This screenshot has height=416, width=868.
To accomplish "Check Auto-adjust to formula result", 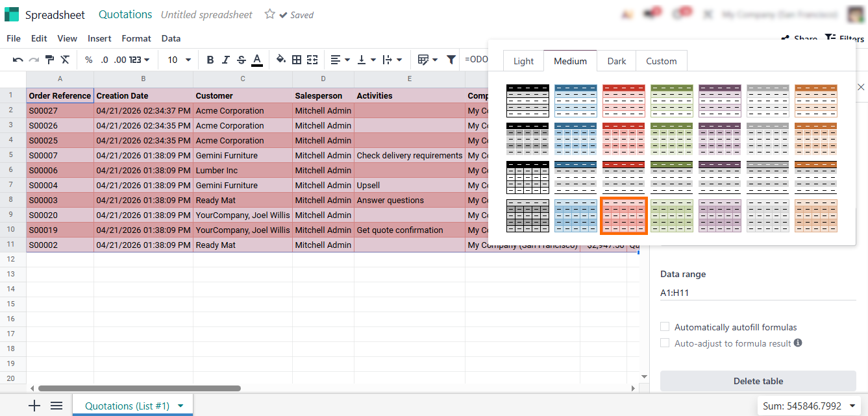I will [x=665, y=343].
